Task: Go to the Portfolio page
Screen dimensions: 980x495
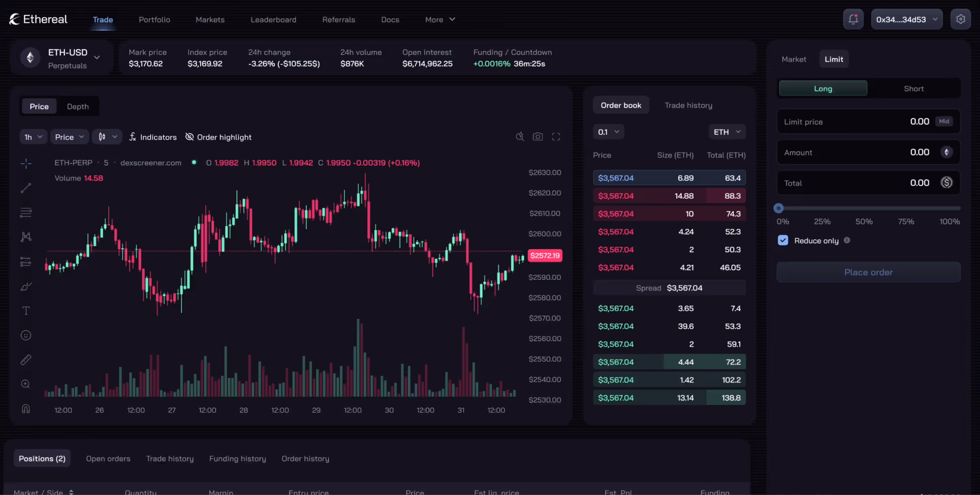Action: tap(155, 20)
